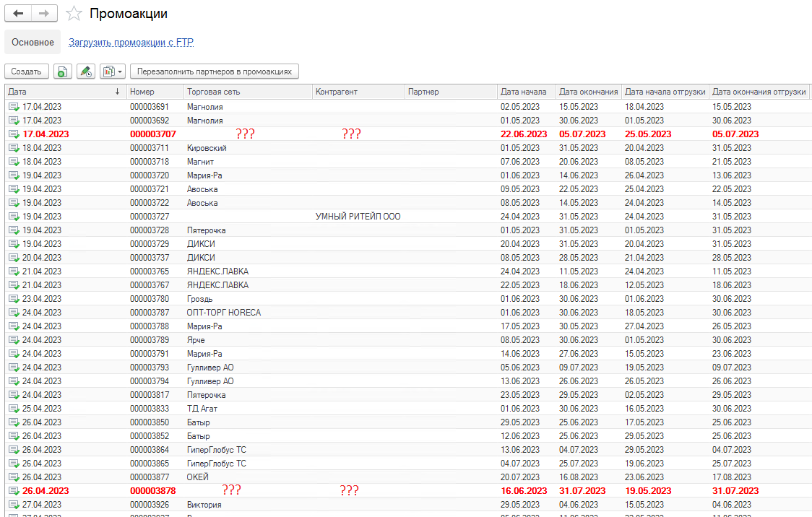Click the back navigation arrow
The image size is (812, 517).
click(x=18, y=14)
